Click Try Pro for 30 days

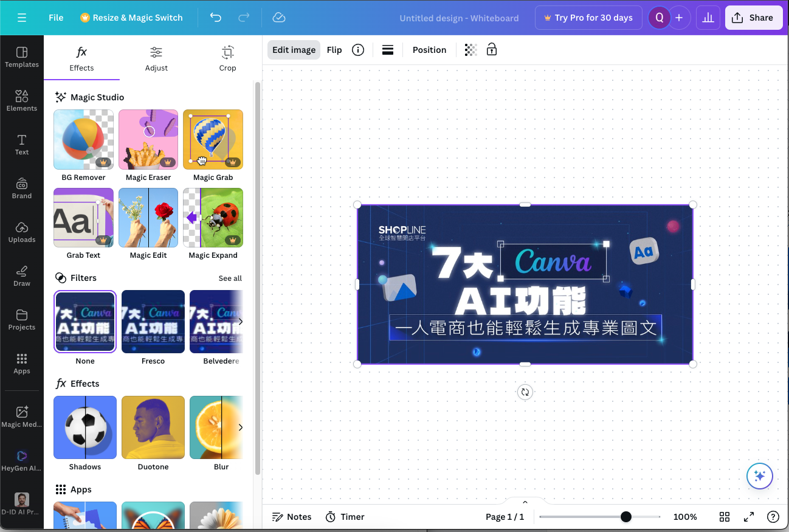pyautogui.click(x=588, y=18)
